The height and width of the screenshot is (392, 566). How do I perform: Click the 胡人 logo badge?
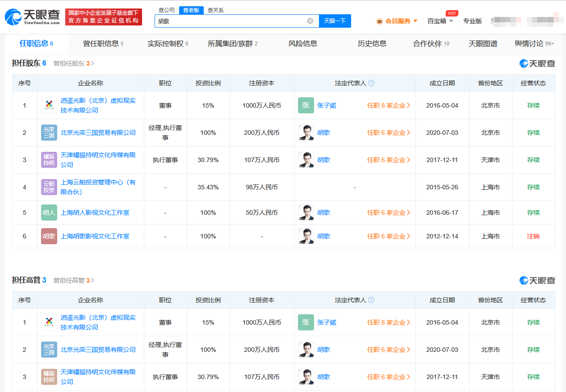tap(49, 213)
